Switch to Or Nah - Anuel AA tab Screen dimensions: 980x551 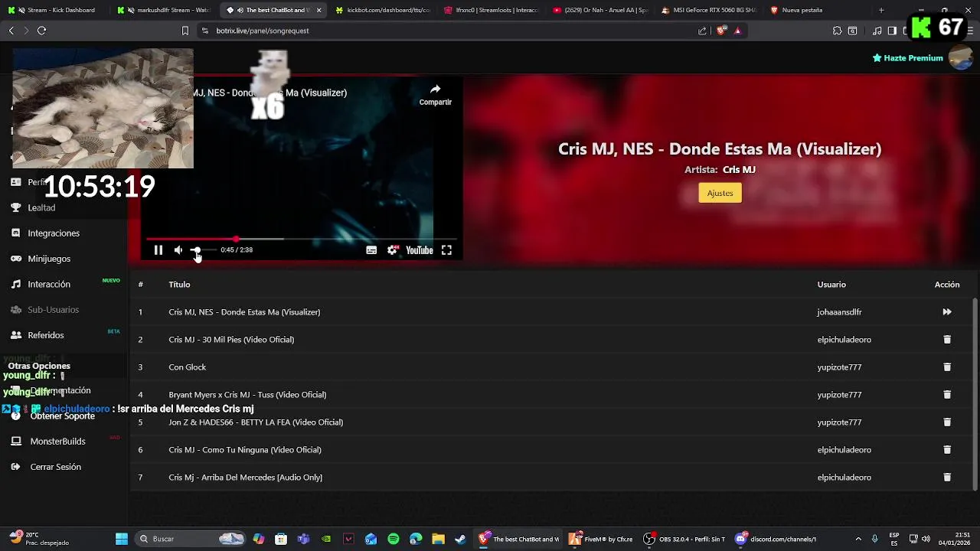coord(602,10)
